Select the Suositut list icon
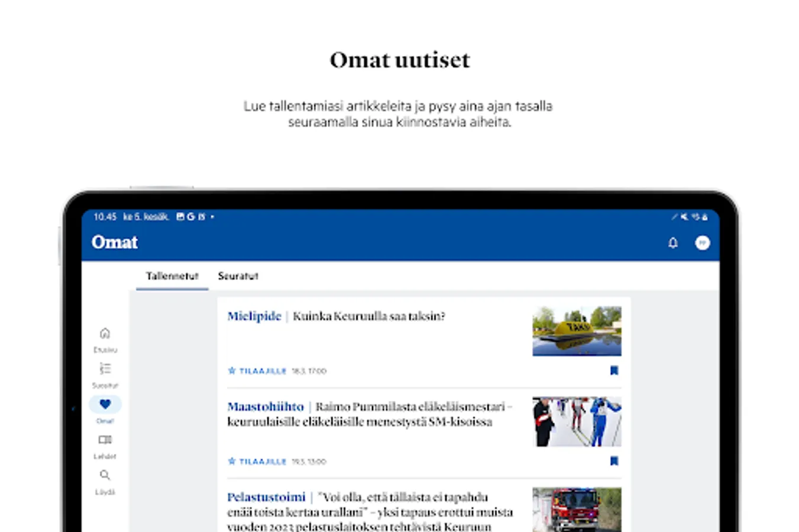This screenshot has width=799, height=532. click(105, 368)
